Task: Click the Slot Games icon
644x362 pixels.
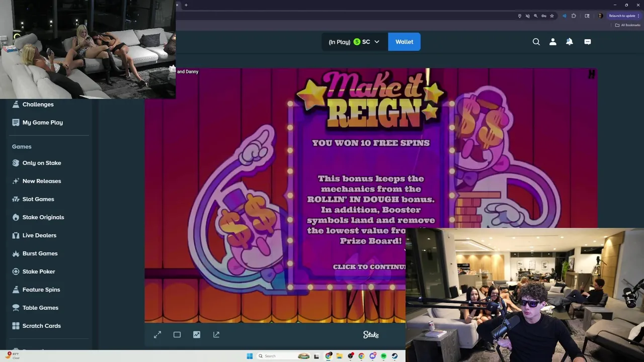Action: [x=16, y=199]
